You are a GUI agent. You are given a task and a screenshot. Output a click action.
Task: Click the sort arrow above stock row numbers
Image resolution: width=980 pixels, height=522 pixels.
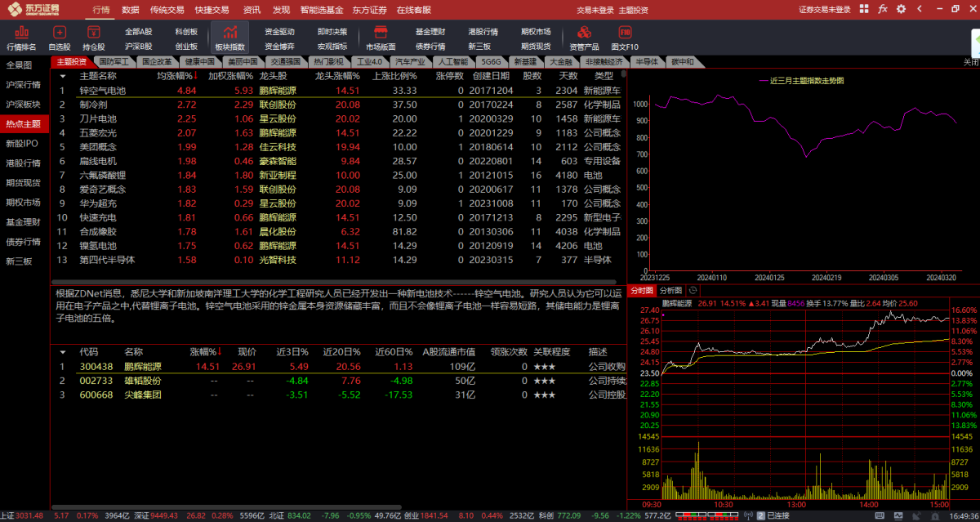[62, 351]
